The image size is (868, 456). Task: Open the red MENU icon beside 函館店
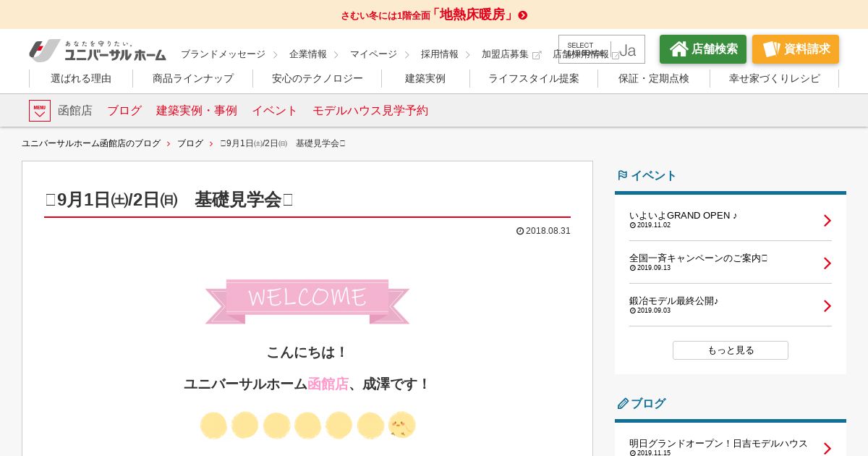coord(40,111)
